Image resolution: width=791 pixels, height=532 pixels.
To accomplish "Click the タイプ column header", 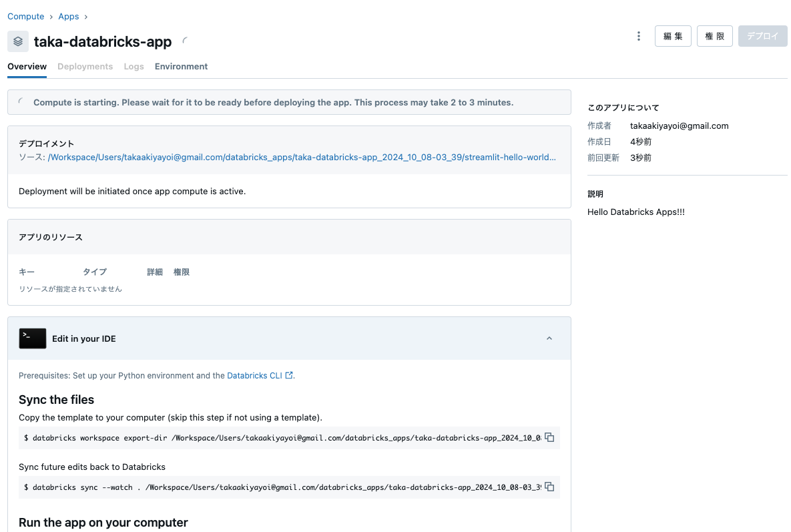I will [x=94, y=272].
